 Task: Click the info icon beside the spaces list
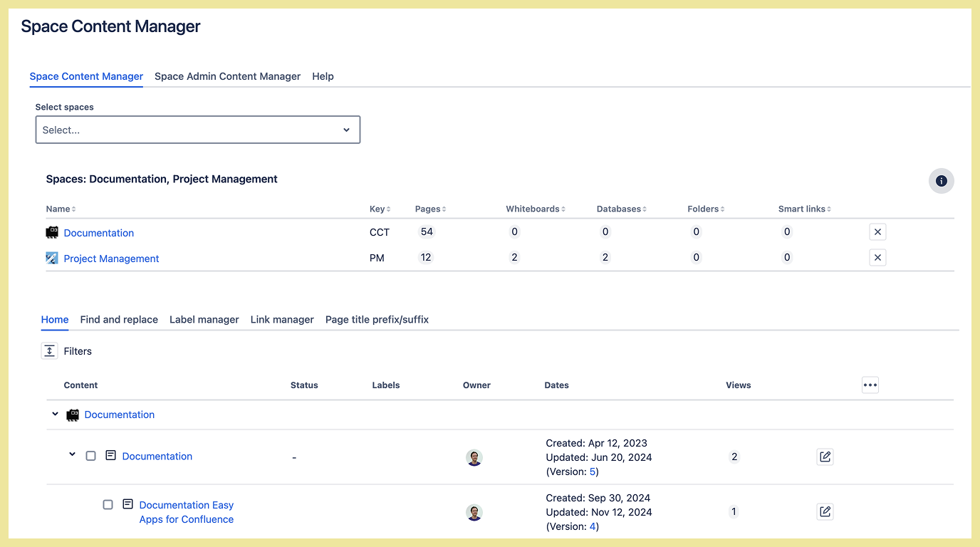pos(941,181)
